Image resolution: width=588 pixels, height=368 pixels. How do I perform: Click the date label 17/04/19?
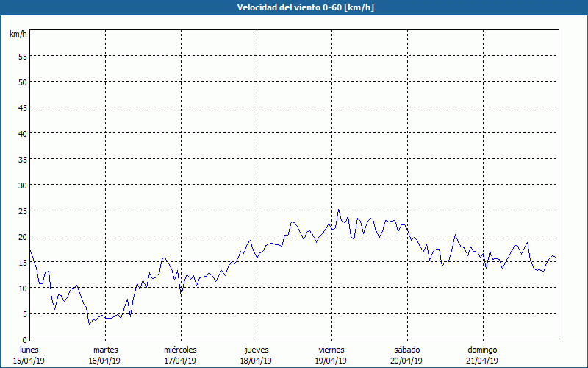(180, 361)
